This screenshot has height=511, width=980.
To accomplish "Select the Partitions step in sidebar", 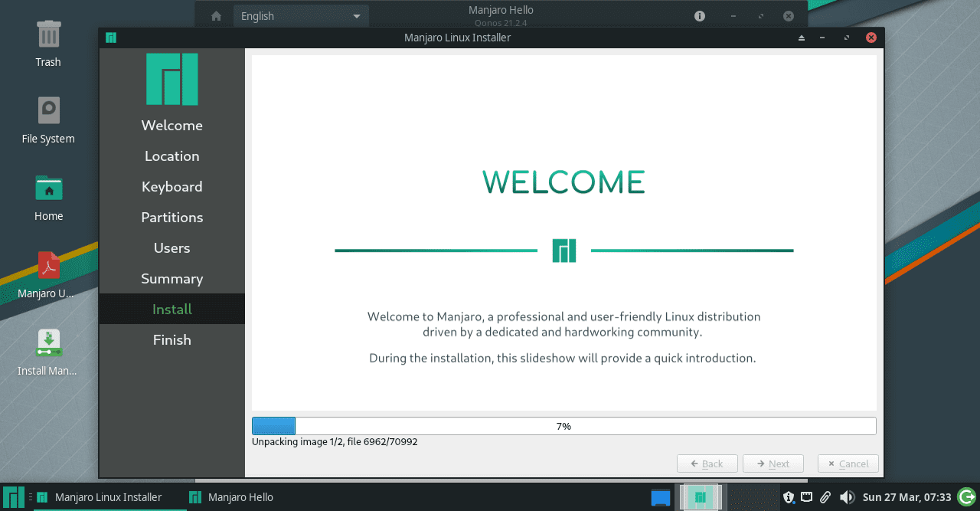I will pos(172,218).
